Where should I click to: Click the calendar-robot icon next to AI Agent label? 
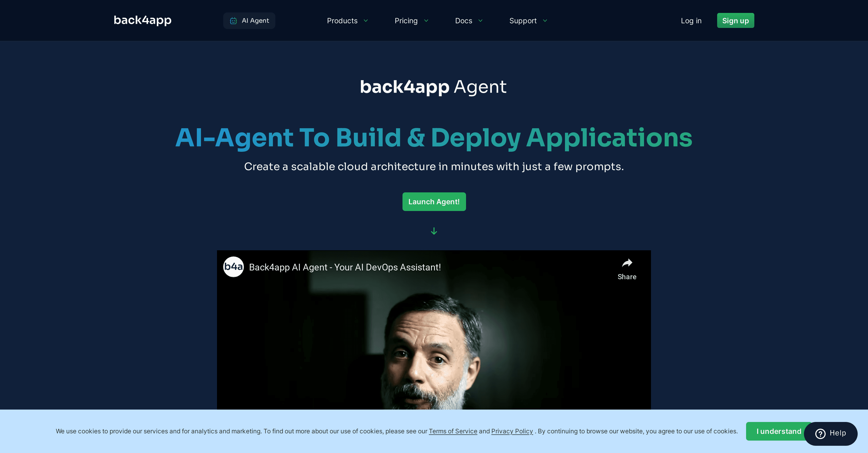[x=234, y=20]
